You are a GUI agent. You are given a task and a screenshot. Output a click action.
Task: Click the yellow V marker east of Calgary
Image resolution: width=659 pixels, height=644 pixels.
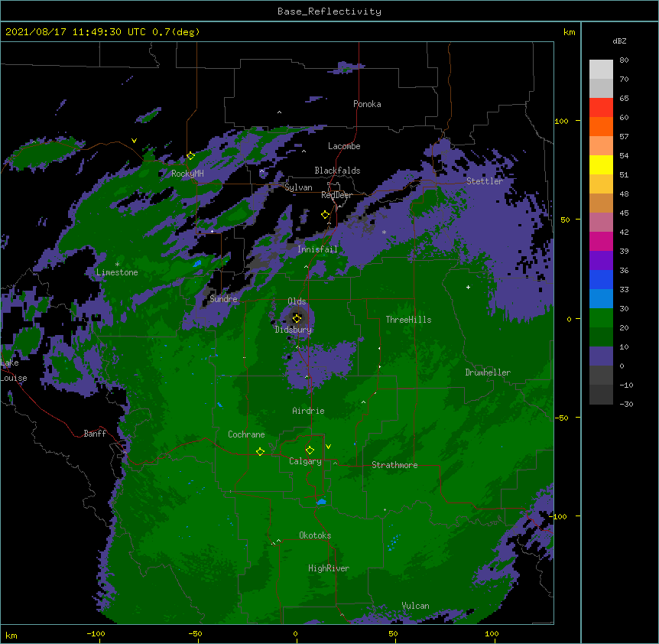coord(328,447)
